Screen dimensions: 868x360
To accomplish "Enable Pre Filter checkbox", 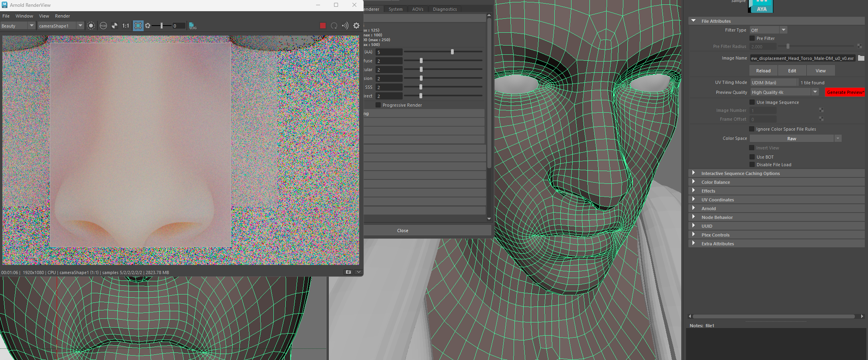I will 752,38.
